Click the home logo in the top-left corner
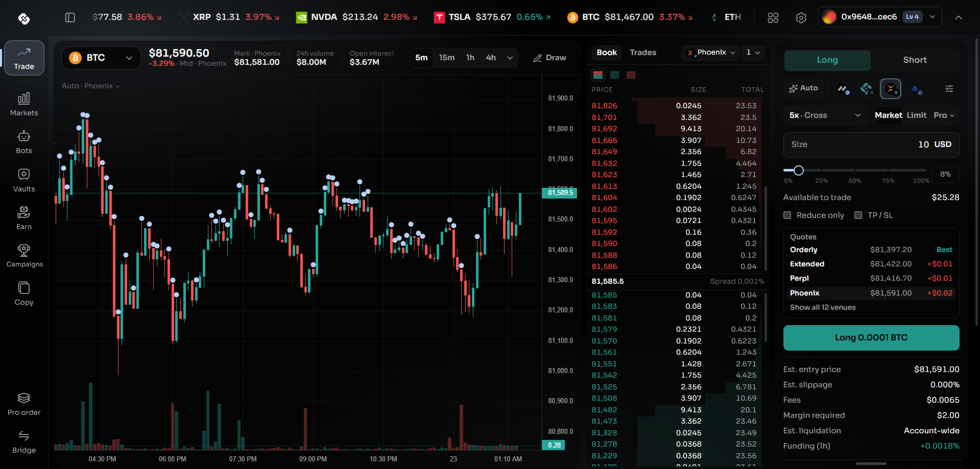Image resolution: width=980 pixels, height=469 pixels. (24, 19)
